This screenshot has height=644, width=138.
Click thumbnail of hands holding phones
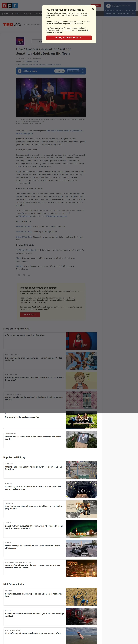(81, 361)
